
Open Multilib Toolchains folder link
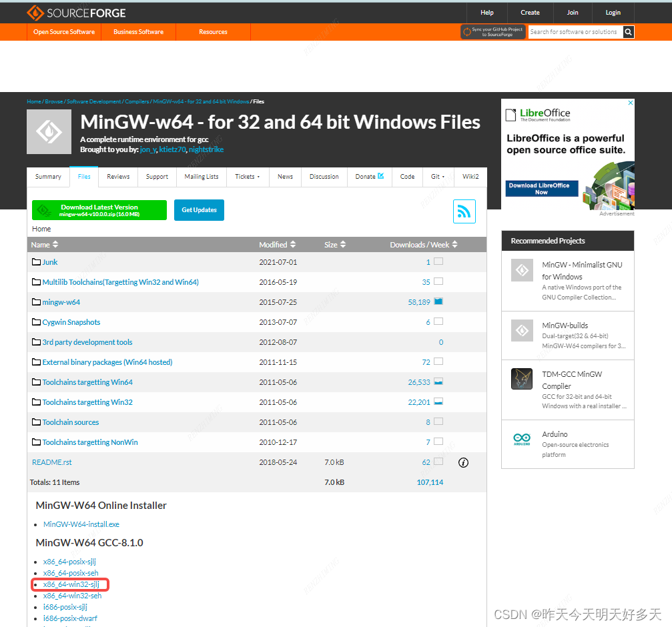(x=120, y=281)
